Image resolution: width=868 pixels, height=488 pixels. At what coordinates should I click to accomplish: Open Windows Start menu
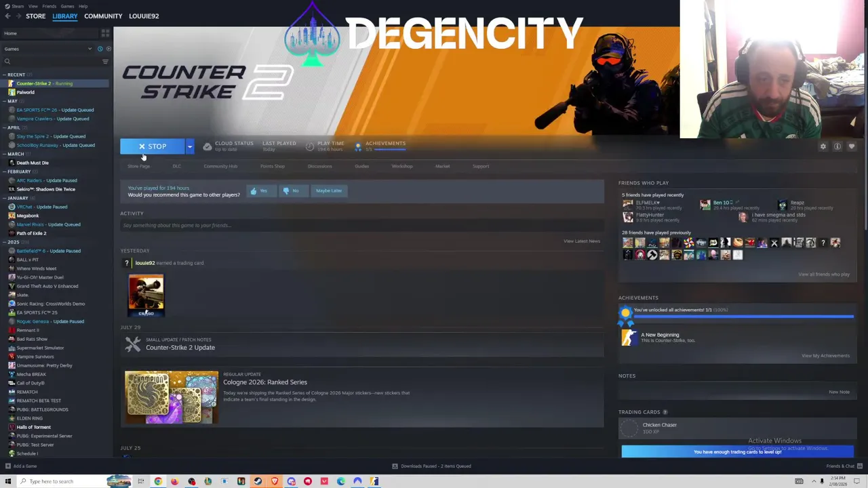7,481
